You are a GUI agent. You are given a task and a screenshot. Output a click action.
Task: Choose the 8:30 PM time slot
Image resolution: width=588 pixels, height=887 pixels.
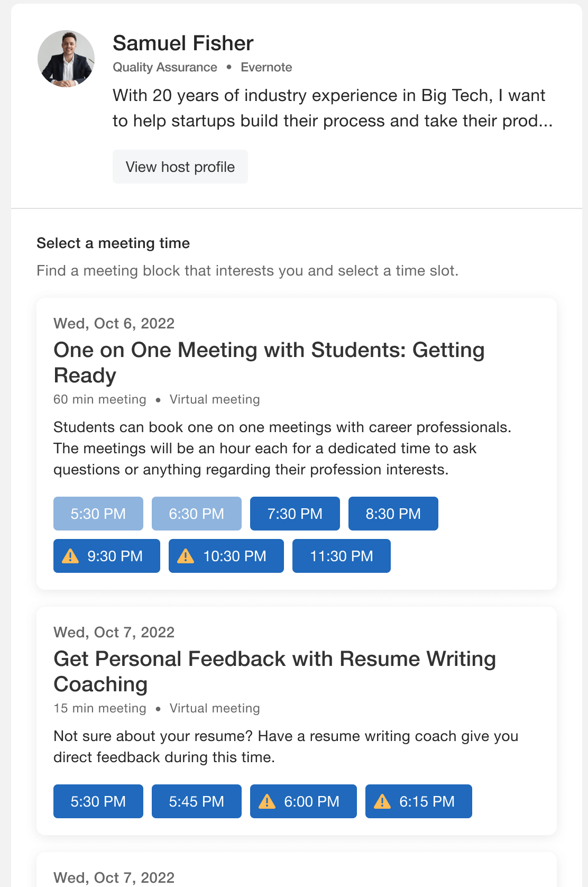click(393, 514)
